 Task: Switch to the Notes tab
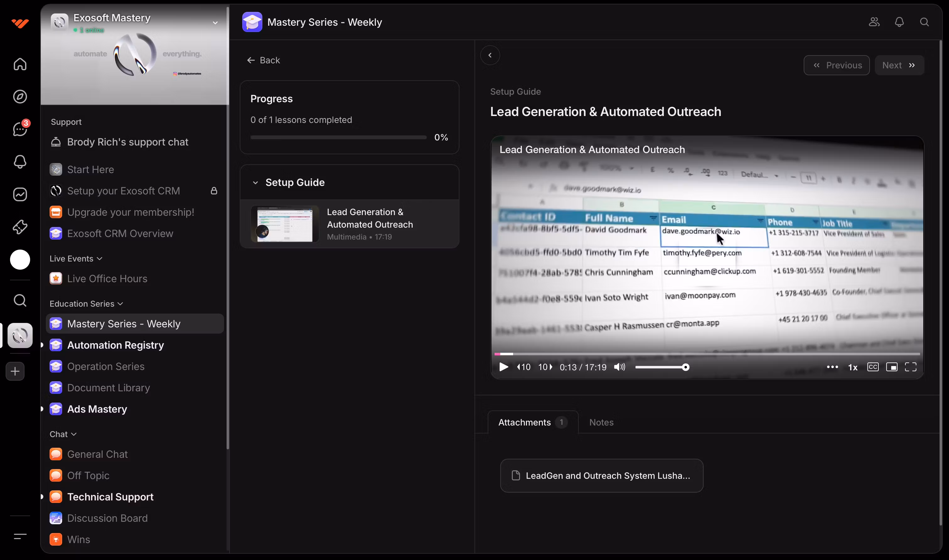(x=601, y=422)
